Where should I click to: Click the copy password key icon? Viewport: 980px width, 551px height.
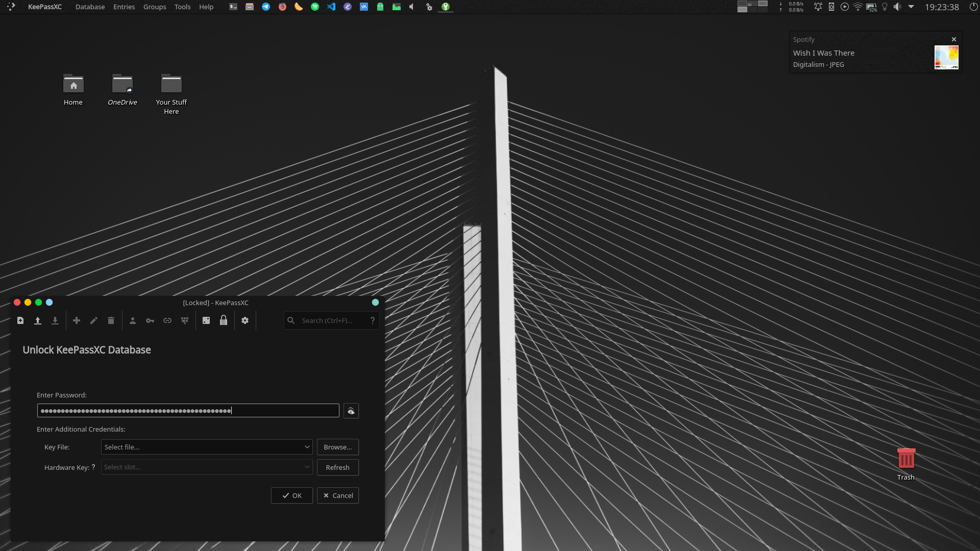coord(150,320)
